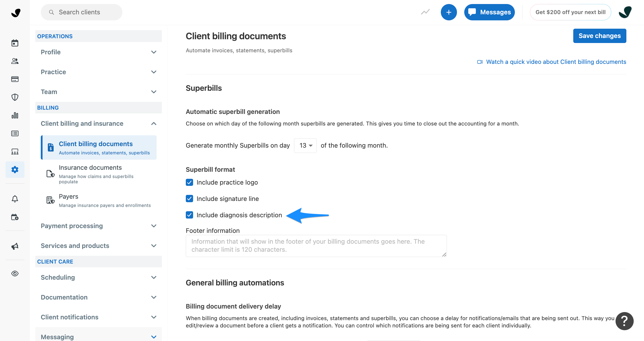This screenshot has width=644, height=341.
Task: Click the footer text area resize handle
Action: tap(444, 254)
